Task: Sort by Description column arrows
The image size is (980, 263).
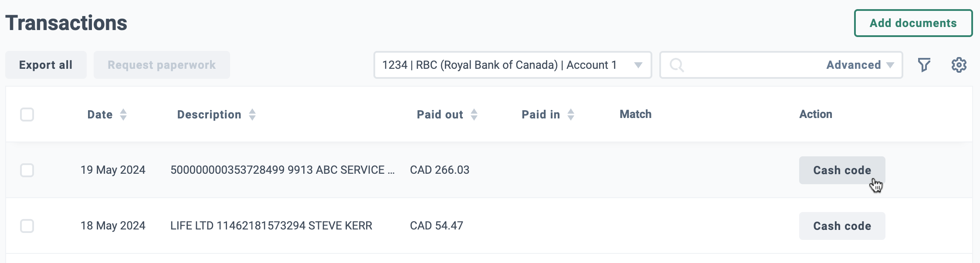Action: (252, 115)
